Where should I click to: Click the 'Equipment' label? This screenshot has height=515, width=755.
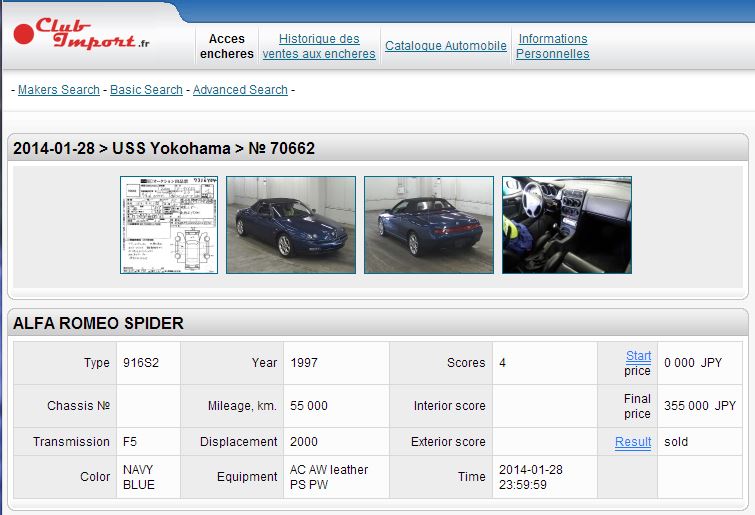pos(247,477)
